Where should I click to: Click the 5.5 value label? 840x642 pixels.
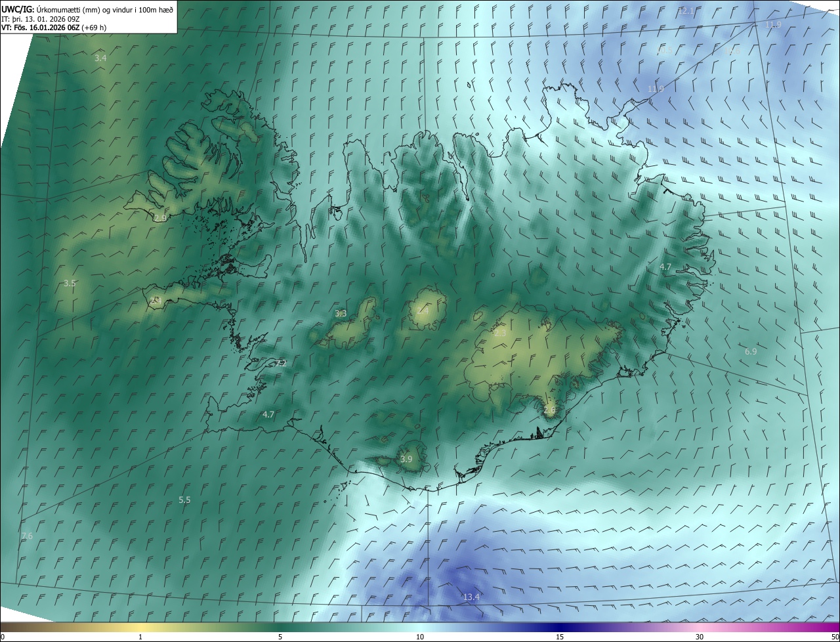[x=184, y=500]
